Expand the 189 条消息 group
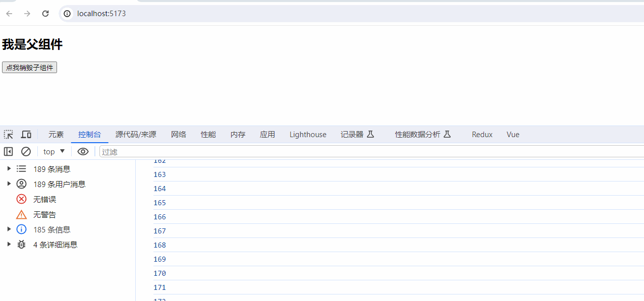This screenshot has width=644, height=301. coord(9,168)
